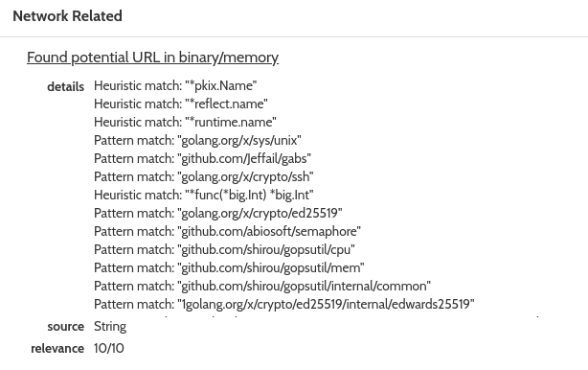Click the 'relevance' field label

click(57, 349)
